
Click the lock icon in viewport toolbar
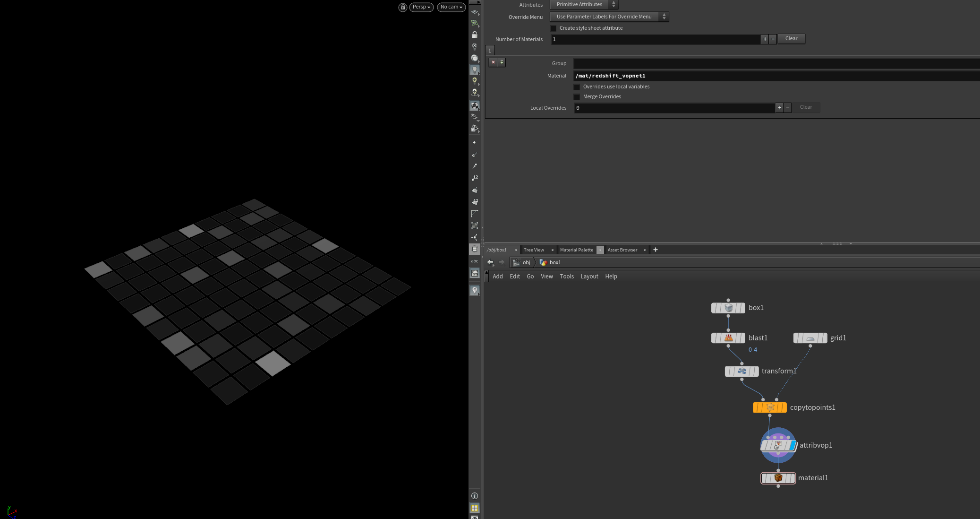475,35
